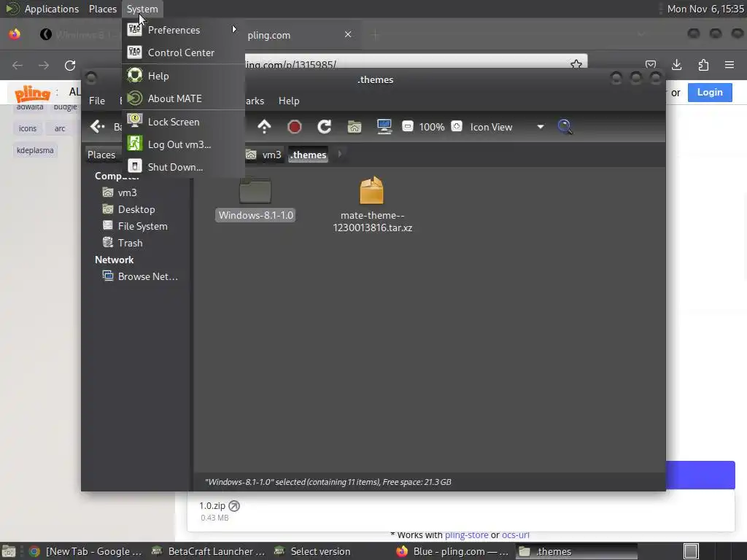Zoom out with minus icon
The image size is (747, 560).
tap(407, 127)
